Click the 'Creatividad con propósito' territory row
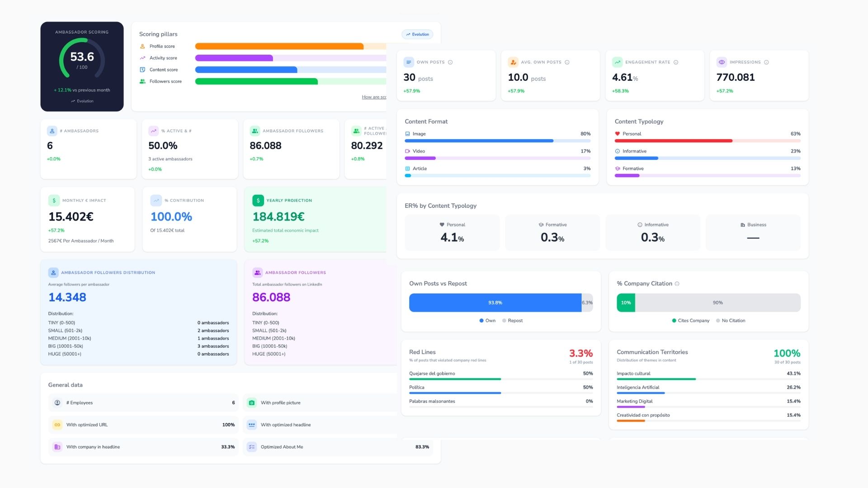 click(708, 417)
